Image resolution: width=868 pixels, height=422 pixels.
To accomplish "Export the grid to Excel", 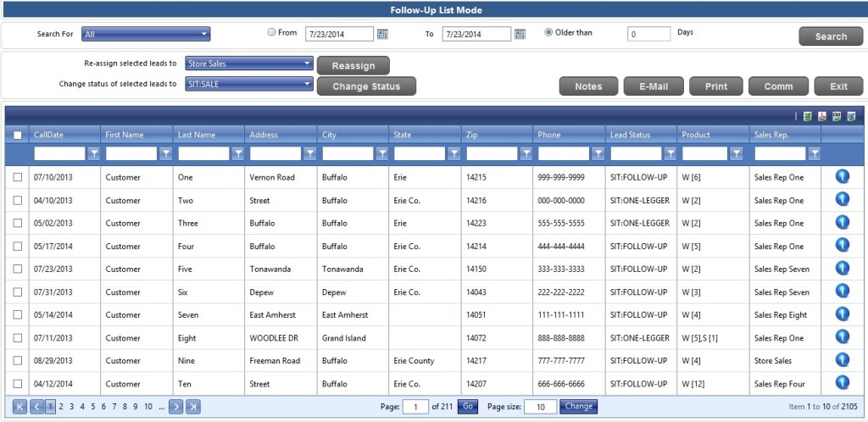I will tap(808, 117).
